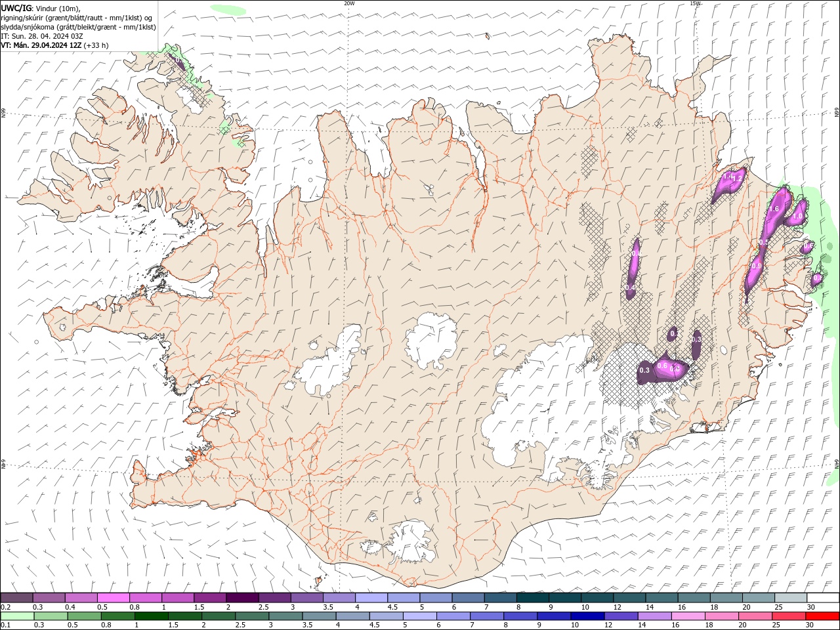Screen dimensions: 840x630
Task: Click the 0.4 snowfall value on the map
Action: click(x=630, y=288)
